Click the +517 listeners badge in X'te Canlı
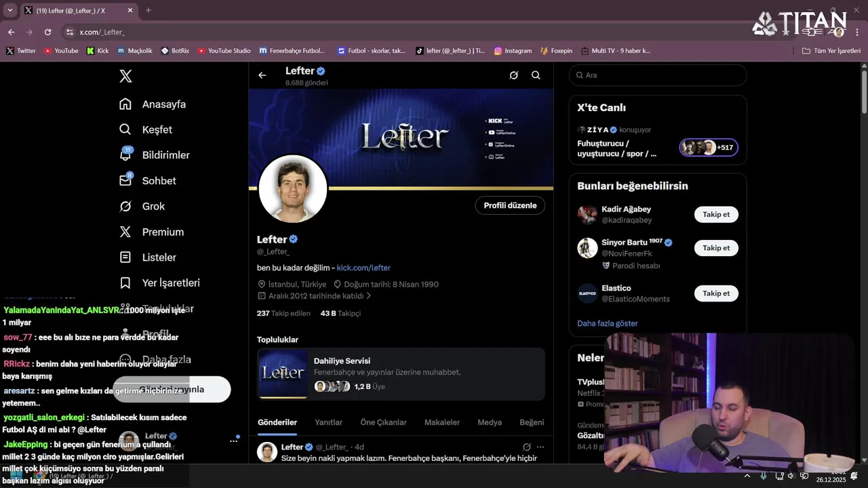 [x=709, y=148]
